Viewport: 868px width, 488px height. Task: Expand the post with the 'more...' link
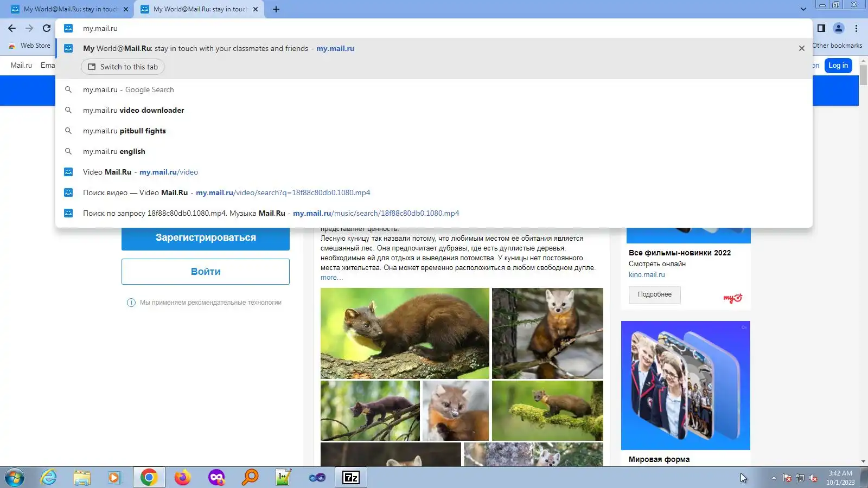coord(331,278)
